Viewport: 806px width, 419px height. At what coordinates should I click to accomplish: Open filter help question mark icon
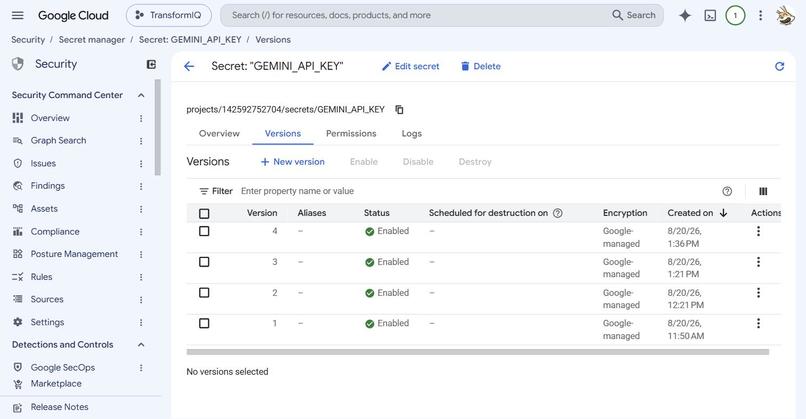(x=727, y=191)
